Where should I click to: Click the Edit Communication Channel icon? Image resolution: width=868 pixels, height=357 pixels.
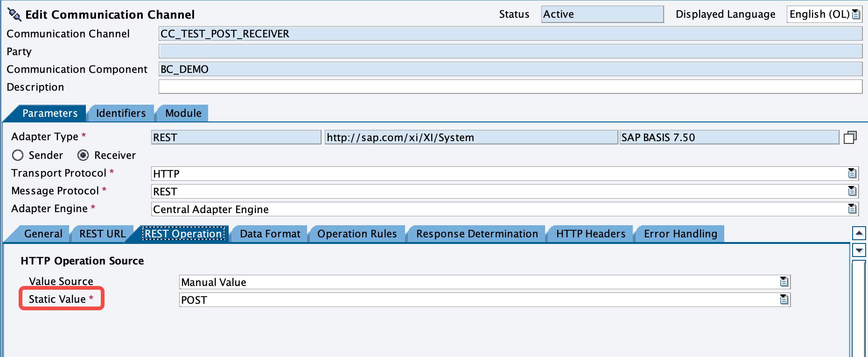click(14, 15)
